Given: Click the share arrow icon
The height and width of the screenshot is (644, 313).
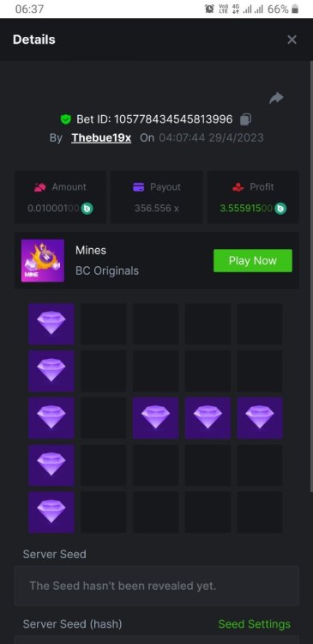Looking at the screenshot, I should 276,98.
